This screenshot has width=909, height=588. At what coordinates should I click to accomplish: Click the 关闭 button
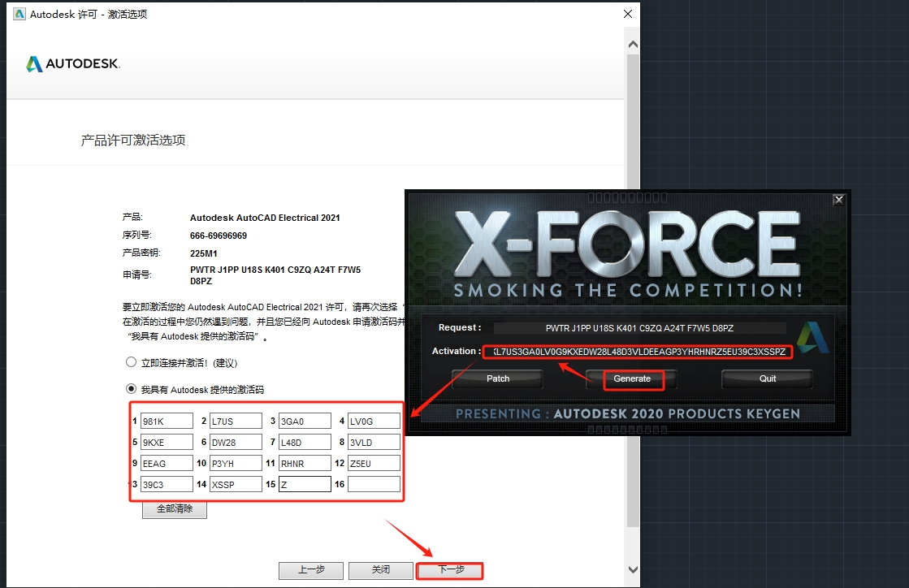(x=380, y=570)
